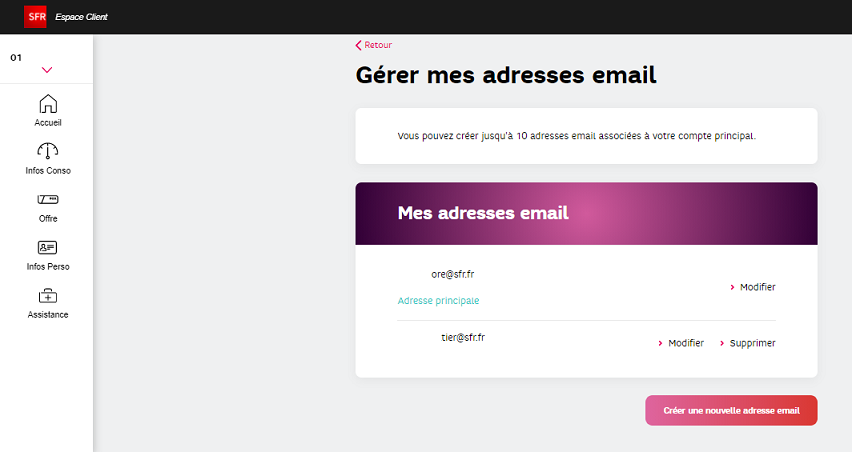Click the Infos Conso gauge icon

point(47,151)
